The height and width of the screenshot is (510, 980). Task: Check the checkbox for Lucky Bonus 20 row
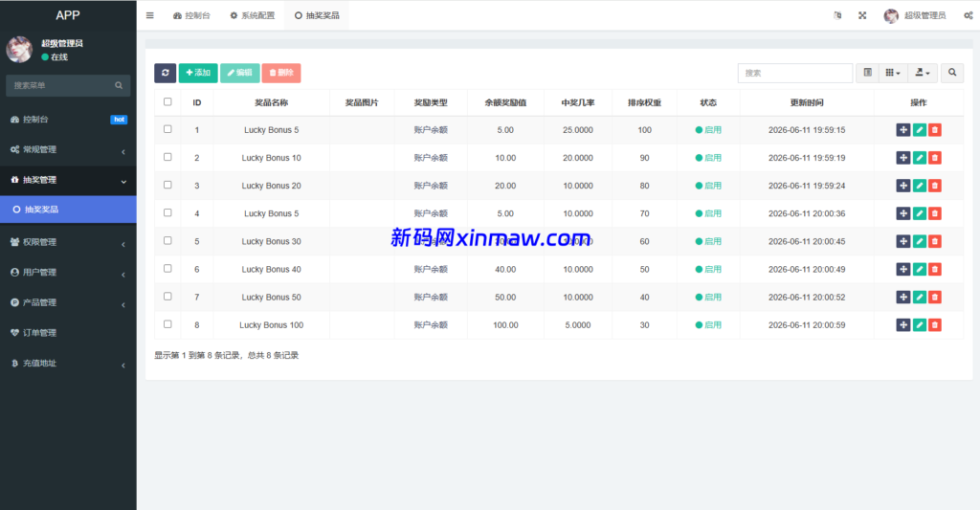[x=167, y=185]
